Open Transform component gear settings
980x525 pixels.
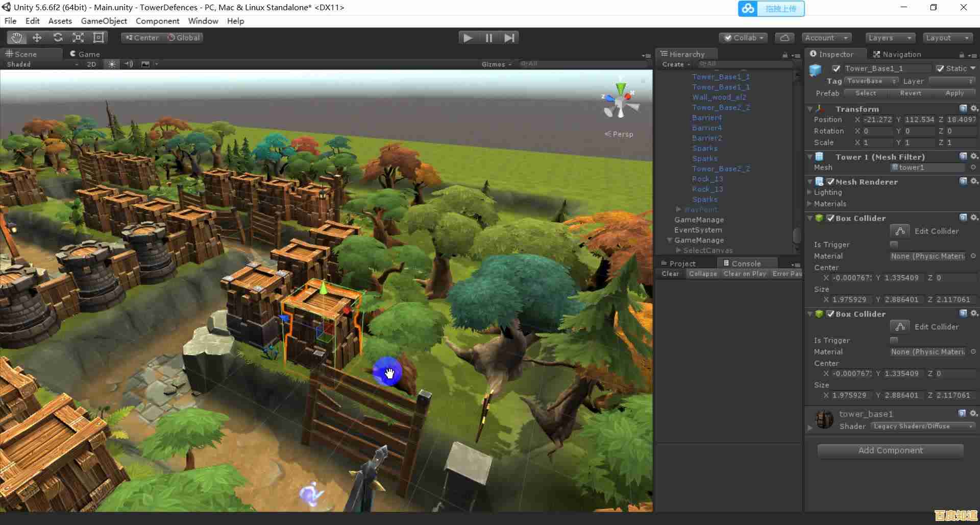click(x=974, y=109)
